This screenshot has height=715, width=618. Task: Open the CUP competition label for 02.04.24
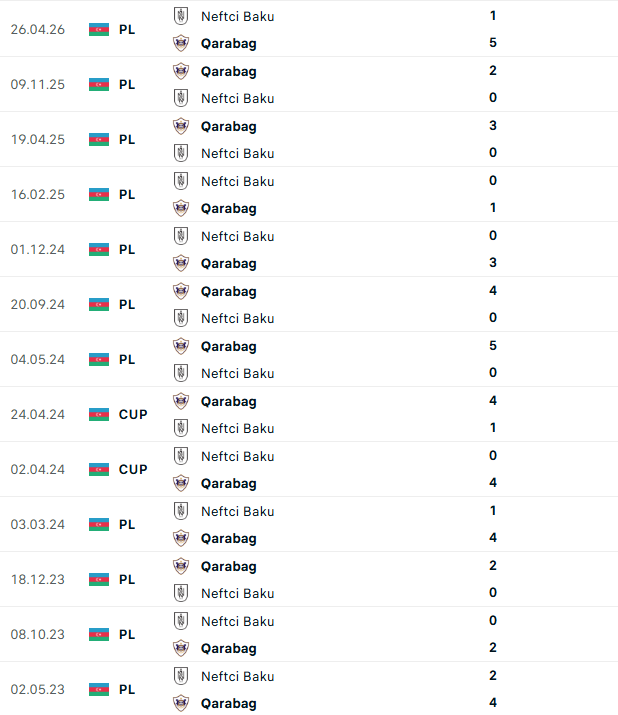pos(133,469)
